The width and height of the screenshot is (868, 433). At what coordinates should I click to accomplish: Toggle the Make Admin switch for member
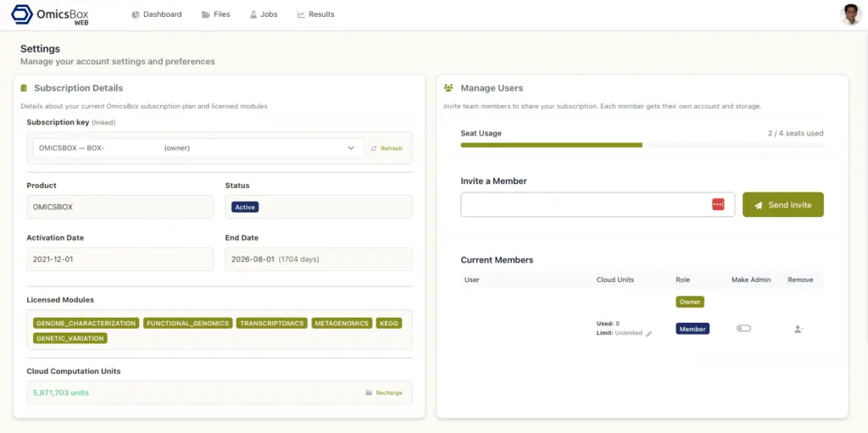coord(743,329)
